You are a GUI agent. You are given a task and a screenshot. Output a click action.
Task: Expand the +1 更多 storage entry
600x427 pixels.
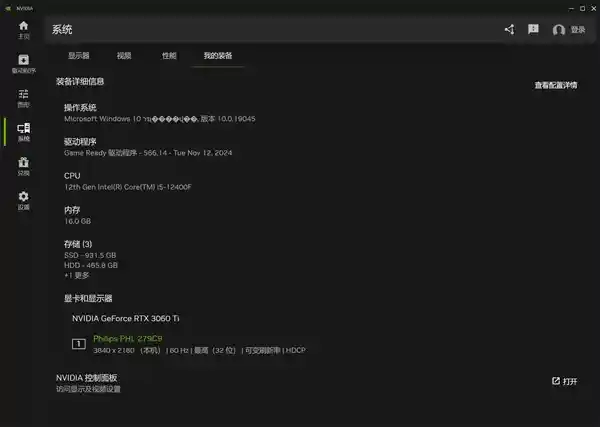tap(77, 275)
